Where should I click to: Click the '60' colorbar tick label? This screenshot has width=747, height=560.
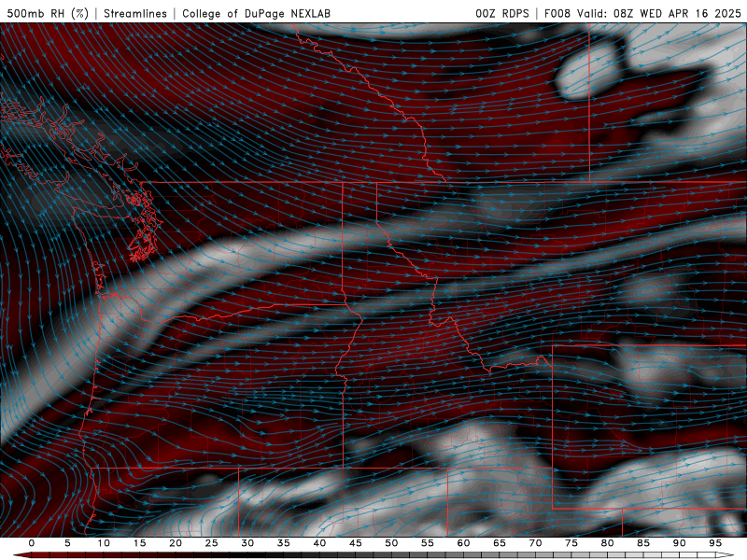click(463, 543)
